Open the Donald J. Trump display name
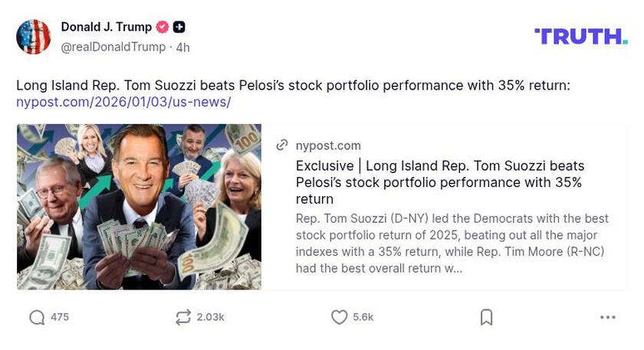The height and width of the screenshot is (350, 644). [x=106, y=27]
